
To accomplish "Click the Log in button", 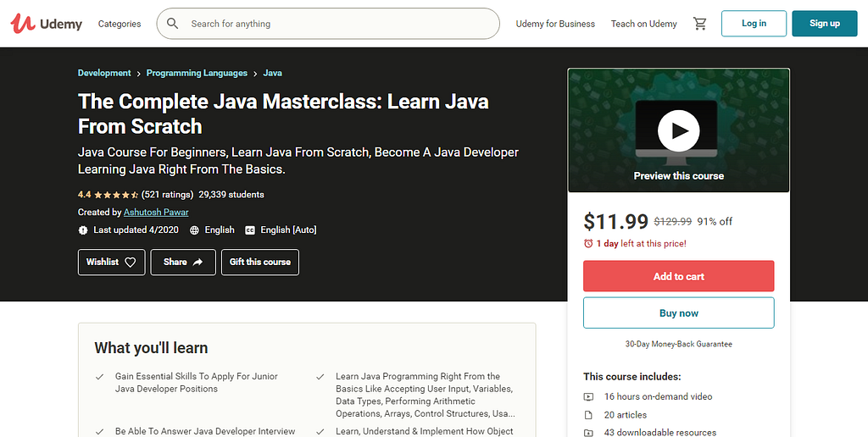I will tap(754, 24).
